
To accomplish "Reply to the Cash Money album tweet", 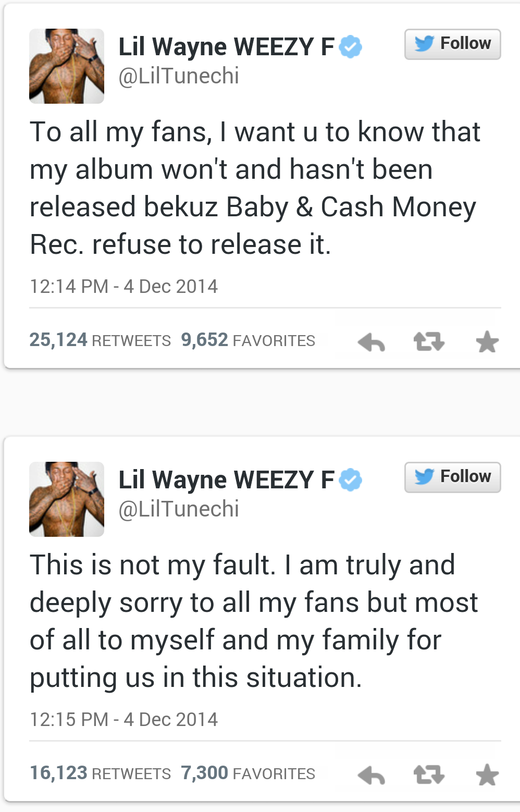I will coord(372,342).
